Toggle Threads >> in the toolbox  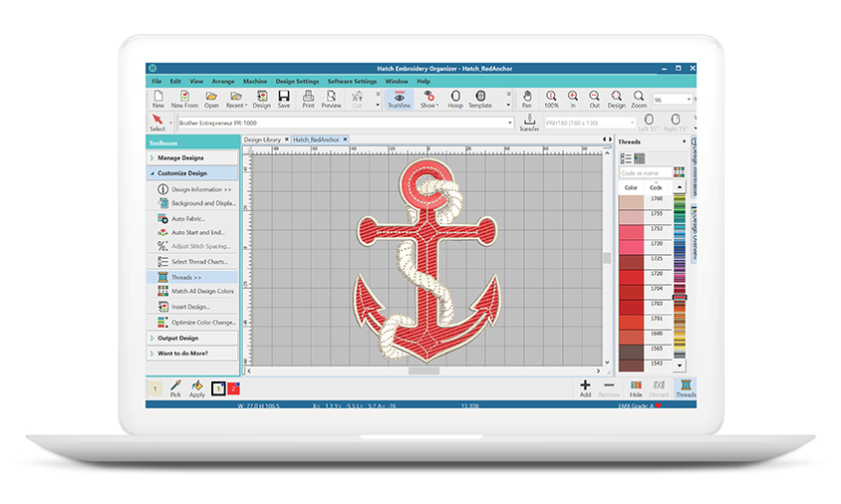pyautogui.click(x=192, y=277)
